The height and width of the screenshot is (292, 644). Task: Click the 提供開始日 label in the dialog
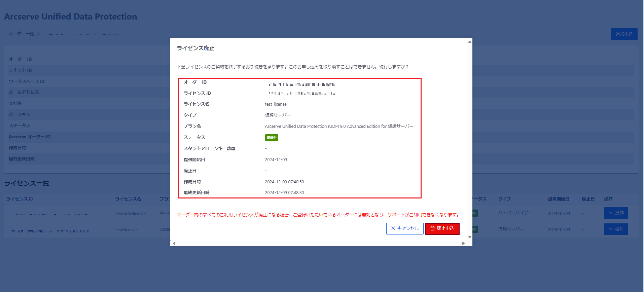(x=194, y=160)
